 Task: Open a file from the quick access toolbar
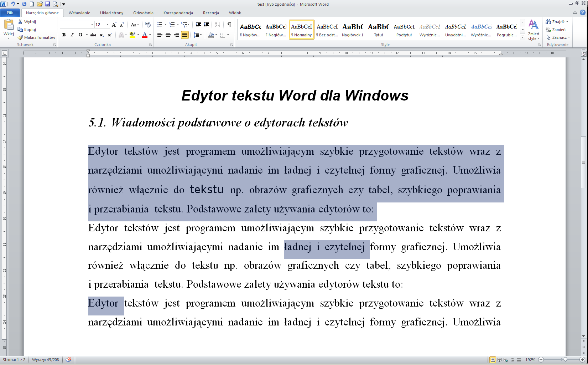[40, 4]
